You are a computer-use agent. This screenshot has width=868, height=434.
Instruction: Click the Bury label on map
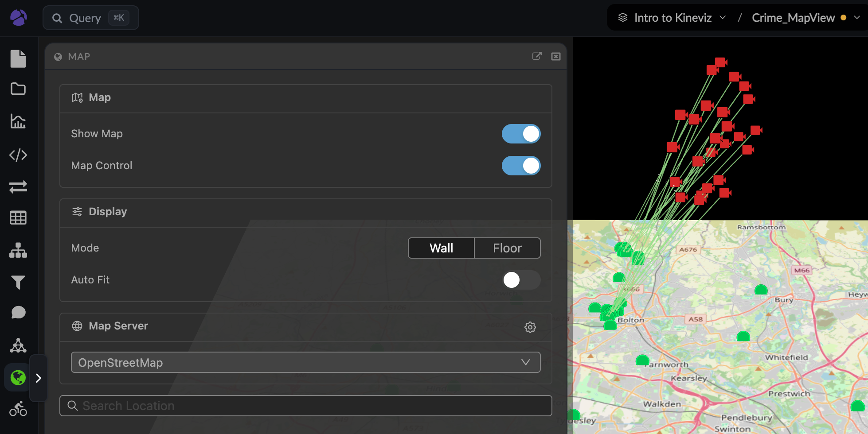click(784, 300)
